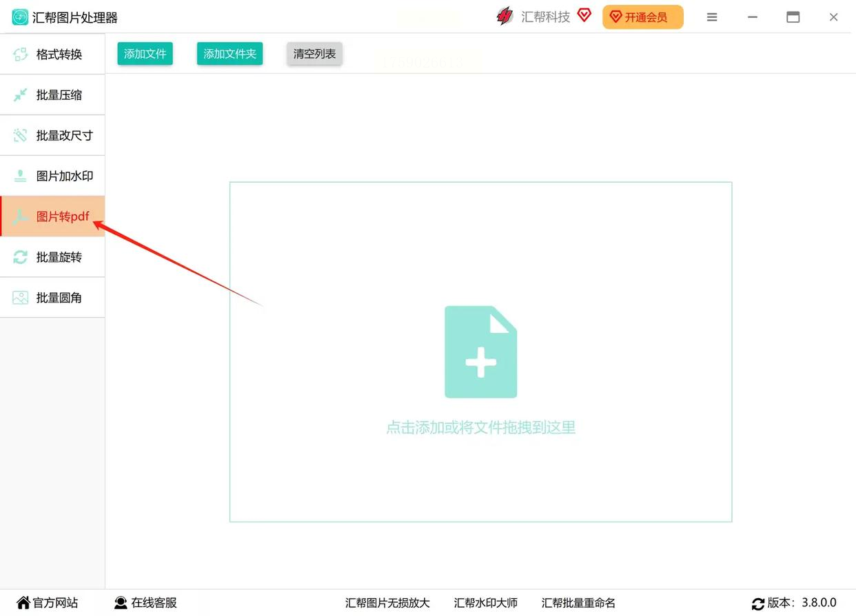Open the 格式转换 tab
The height and width of the screenshot is (616, 856).
click(x=52, y=54)
